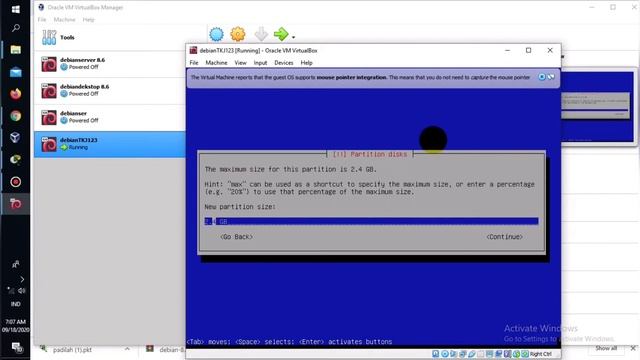This screenshot has width=640, height=360.
Task: Click the New machine blue toolbar icon
Action: click(216, 34)
